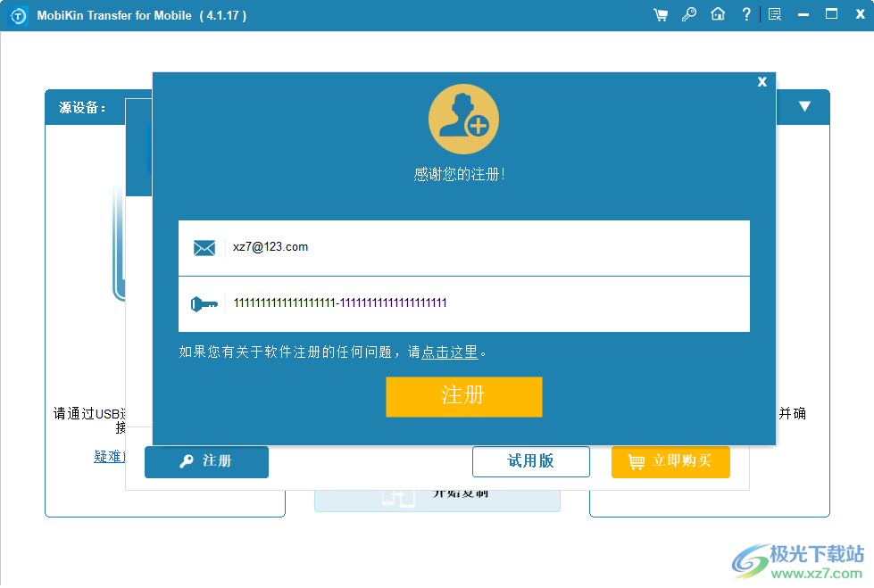This screenshot has height=588, width=874.
Task: Expand the dropdown arrow on the blue header
Action: [803, 106]
